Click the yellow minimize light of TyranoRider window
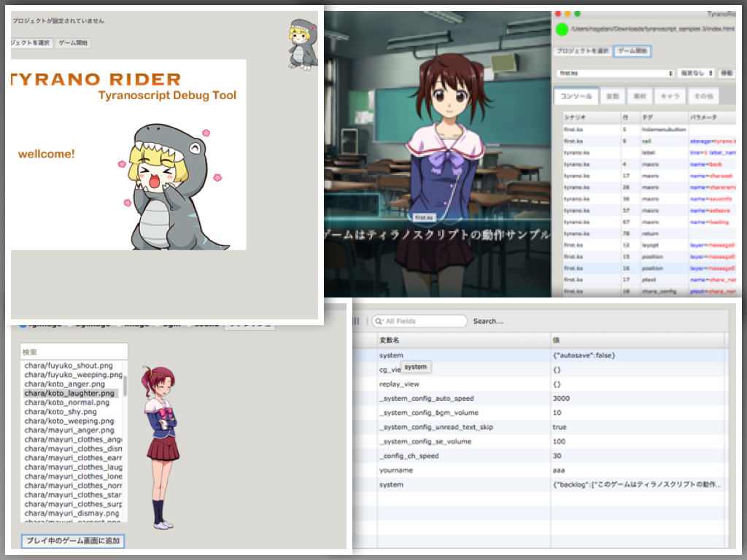747x560 pixels. pos(568,13)
